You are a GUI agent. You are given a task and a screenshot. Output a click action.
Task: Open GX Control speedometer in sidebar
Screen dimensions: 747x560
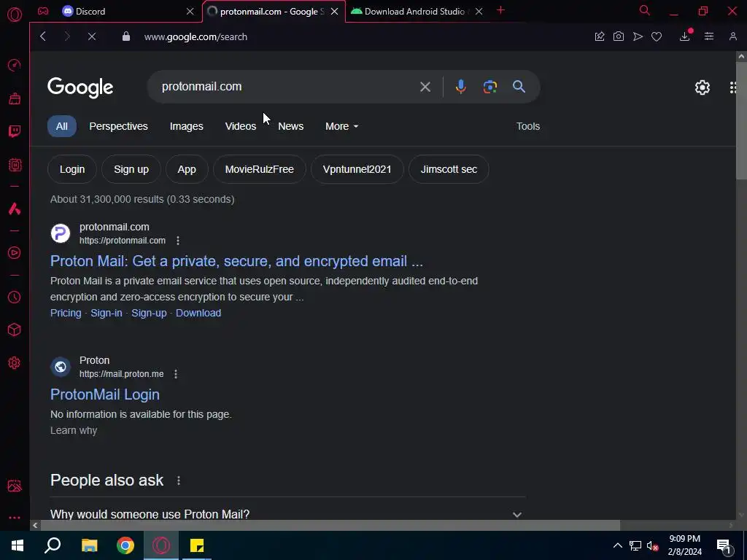(15, 65)
